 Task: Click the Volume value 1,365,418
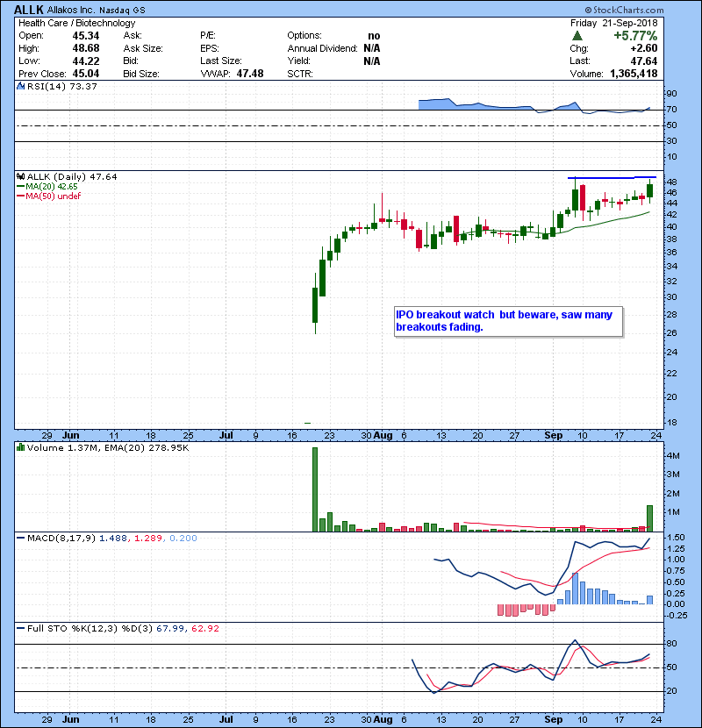coord(634,74)
